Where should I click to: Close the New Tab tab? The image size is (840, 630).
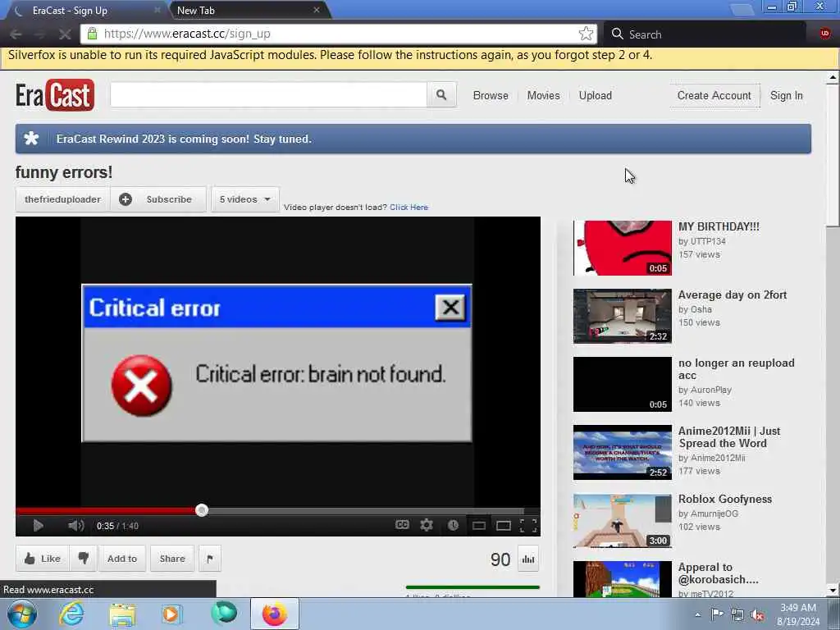(317, 10)
